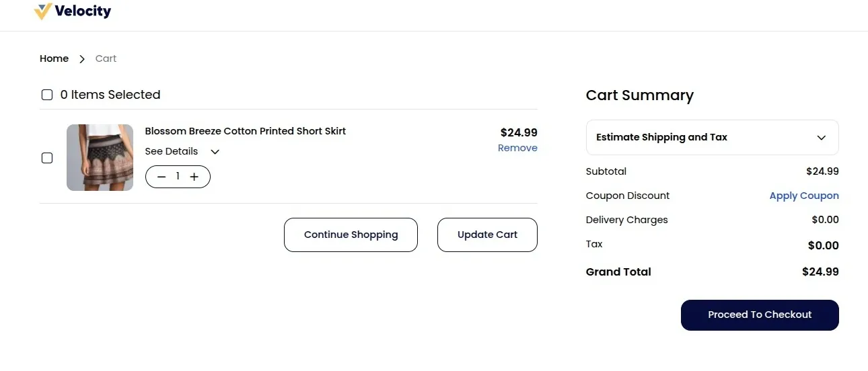Toggle the select-all items checkbox

[47, 95]
